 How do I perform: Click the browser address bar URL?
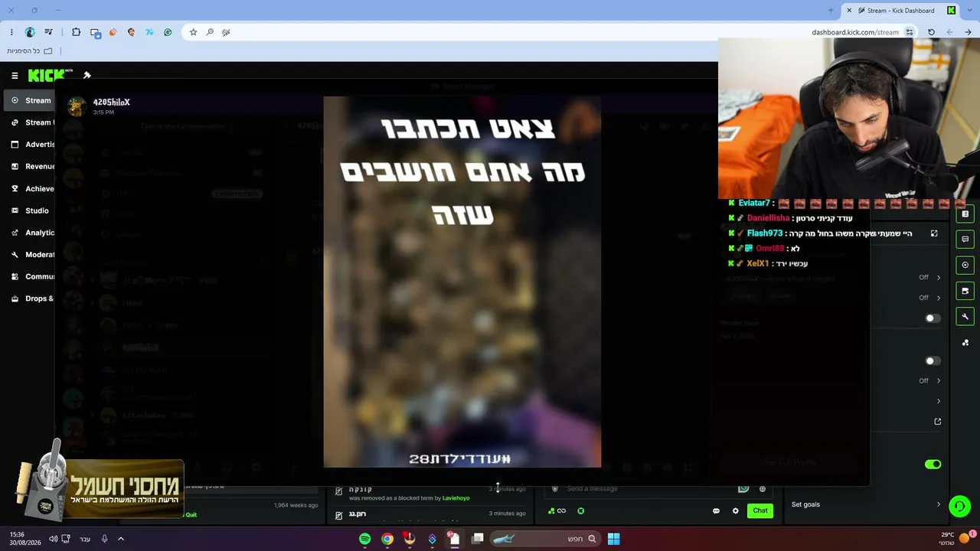[855, 32]
